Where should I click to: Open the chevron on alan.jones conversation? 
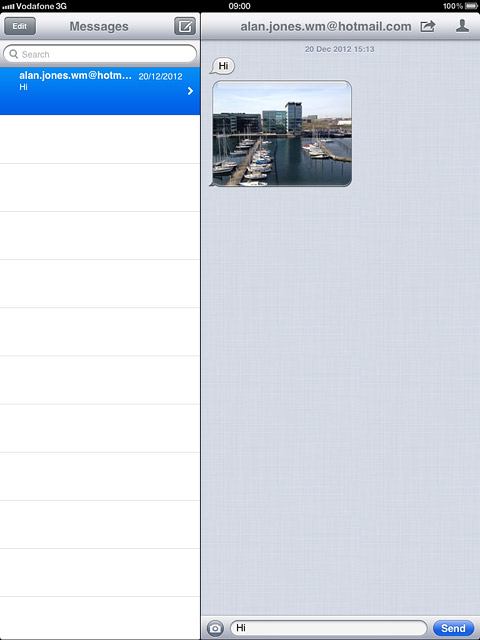click(x=190, y=91)
